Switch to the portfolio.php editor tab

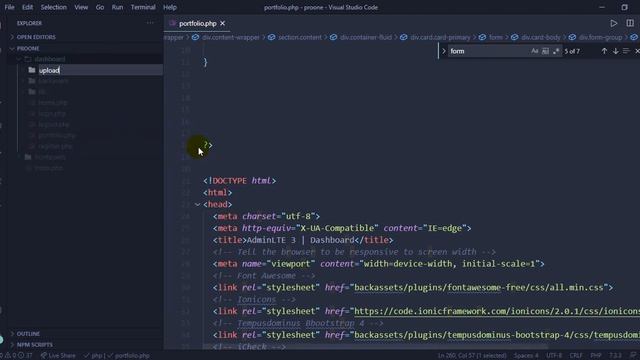(x=198, y=24)
